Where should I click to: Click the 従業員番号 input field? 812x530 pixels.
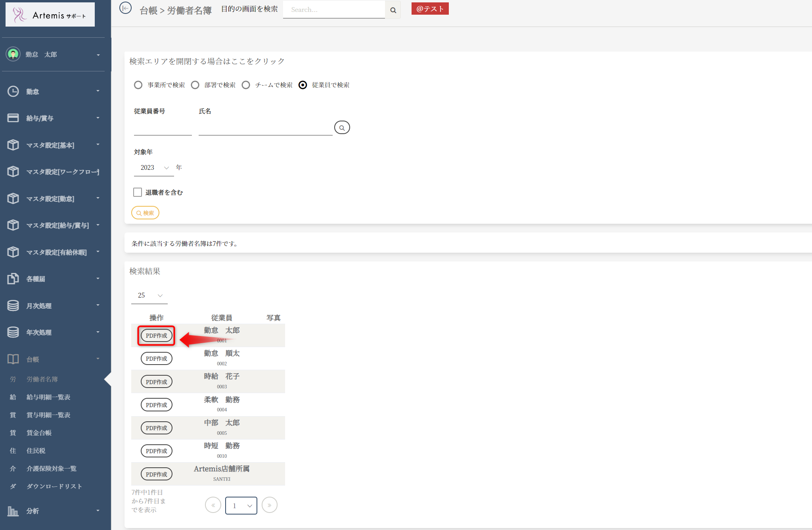pyautogui.click(x=163, y=128)
